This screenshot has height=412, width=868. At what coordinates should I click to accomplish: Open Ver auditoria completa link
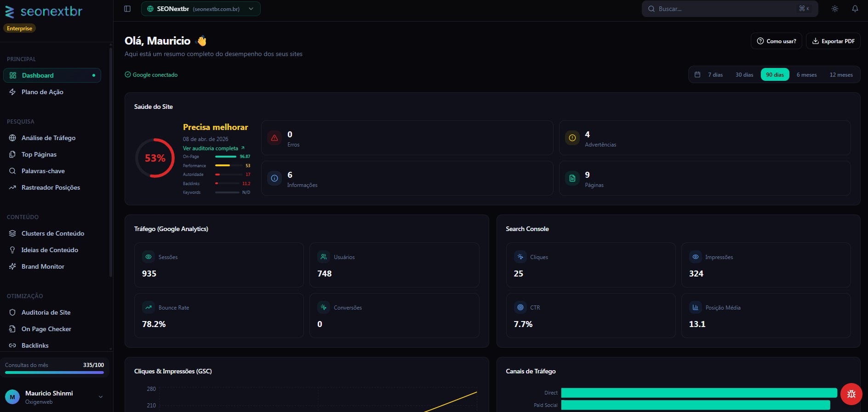214,148
